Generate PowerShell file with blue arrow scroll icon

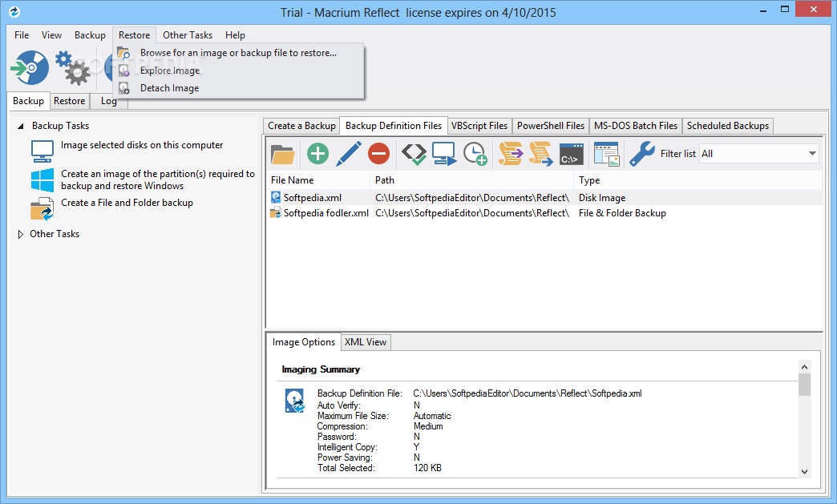pyautogui.click(x=540, y=154)
